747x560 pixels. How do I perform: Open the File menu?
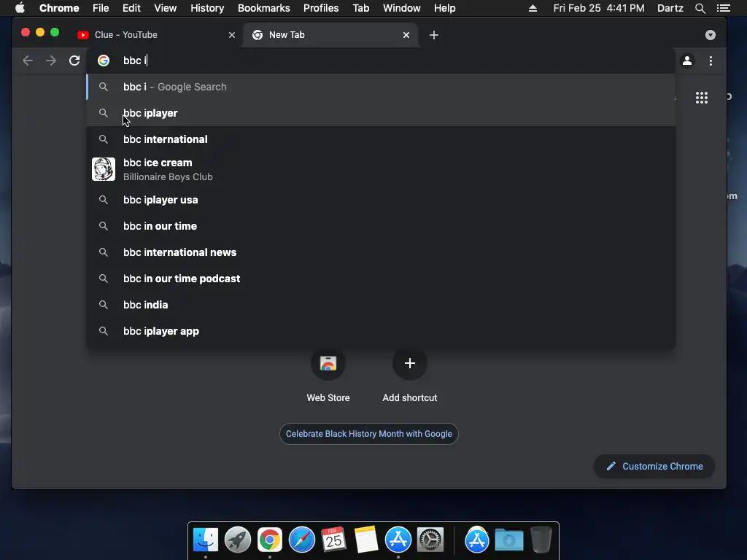(101, 8)
